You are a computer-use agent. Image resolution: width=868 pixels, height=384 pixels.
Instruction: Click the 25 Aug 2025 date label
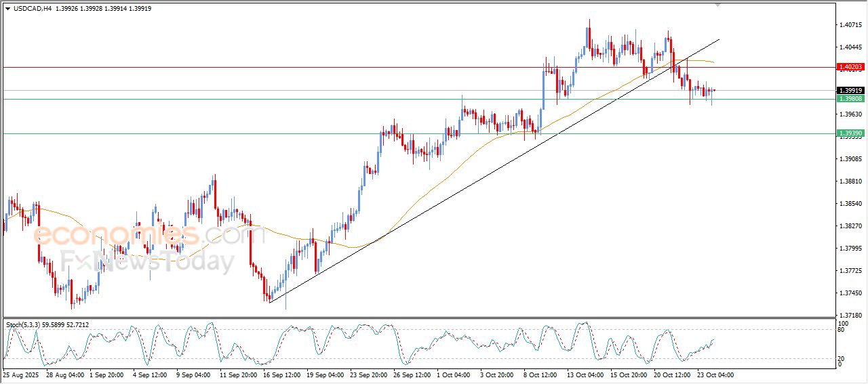pyautogui.click(x=20, y=375)
